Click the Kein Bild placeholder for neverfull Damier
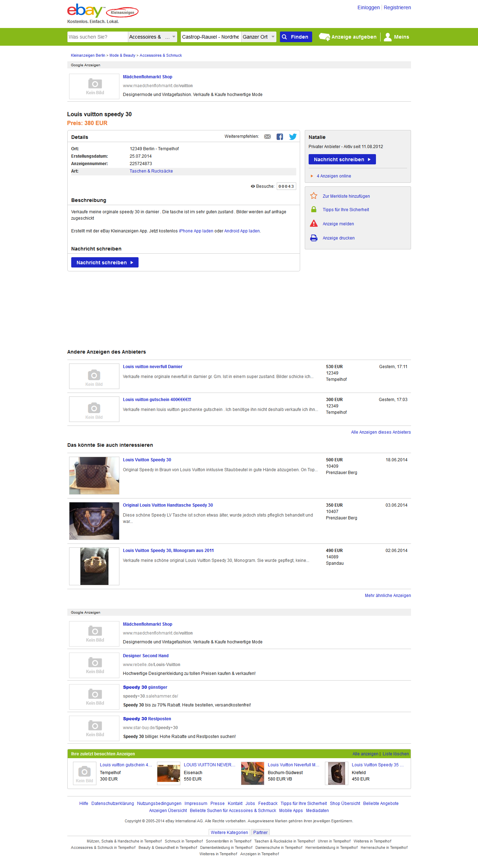Image resolution: width=478 pixels, height=868 pixels. point(94,376)
